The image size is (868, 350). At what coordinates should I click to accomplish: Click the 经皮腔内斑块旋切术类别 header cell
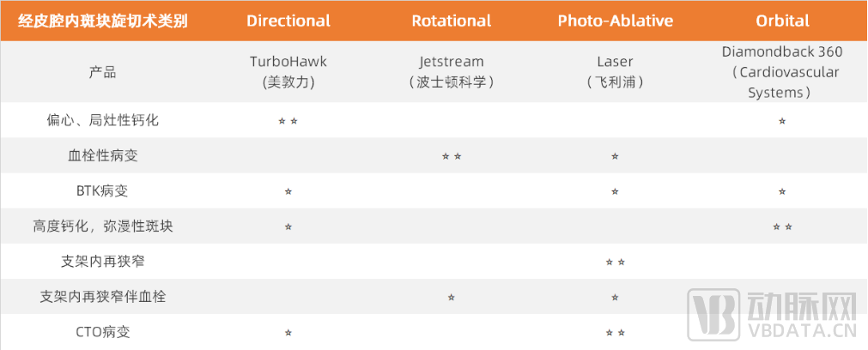tap(103, 21)
